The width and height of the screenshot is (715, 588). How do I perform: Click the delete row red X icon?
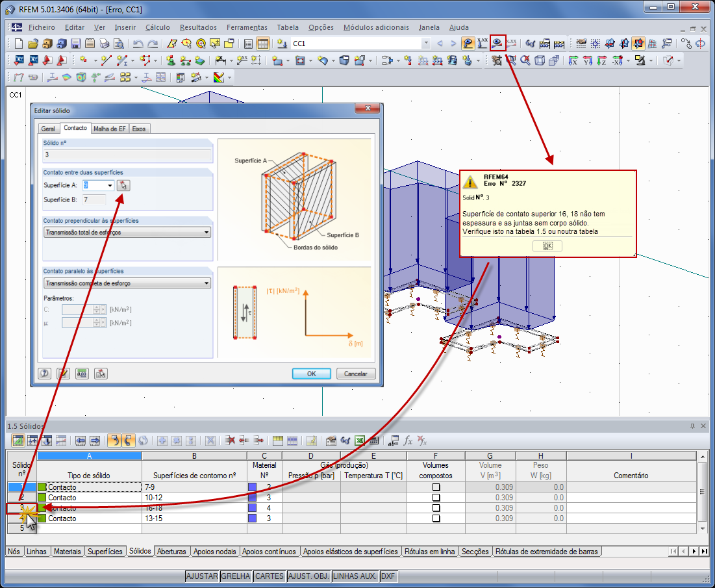click(230, 441)
